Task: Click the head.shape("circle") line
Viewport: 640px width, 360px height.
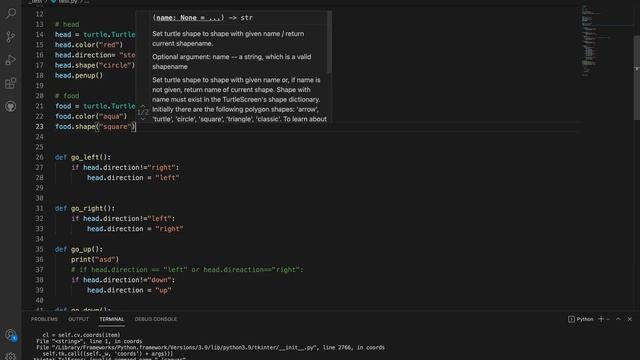Action: tap(95, 65)
